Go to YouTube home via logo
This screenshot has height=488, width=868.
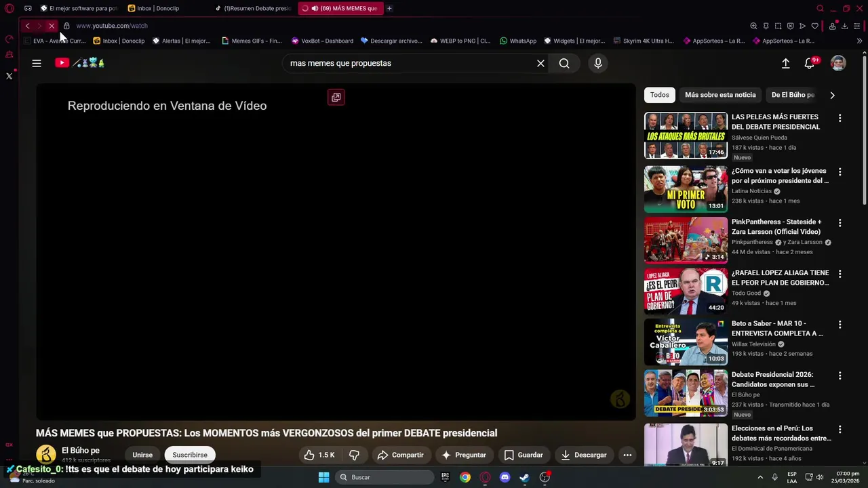click(x=79, y=63)
